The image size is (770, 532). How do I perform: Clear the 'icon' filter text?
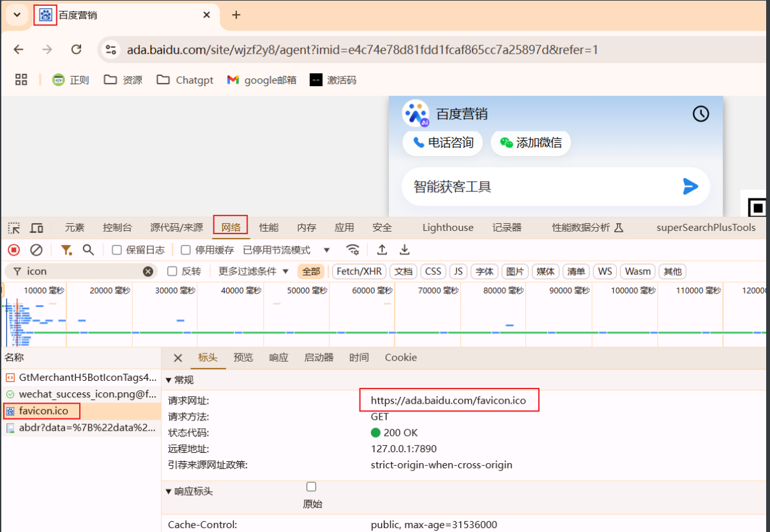(148, 271)
